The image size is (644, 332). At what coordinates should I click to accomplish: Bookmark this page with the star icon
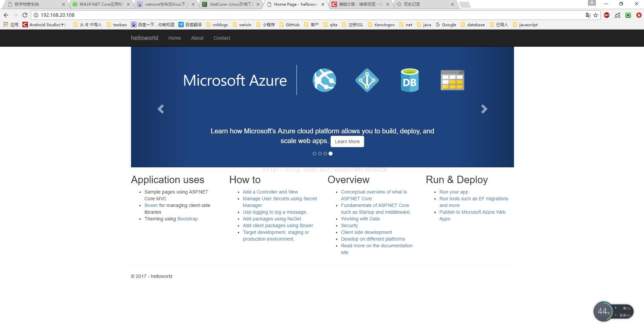(x=596, y=15)
